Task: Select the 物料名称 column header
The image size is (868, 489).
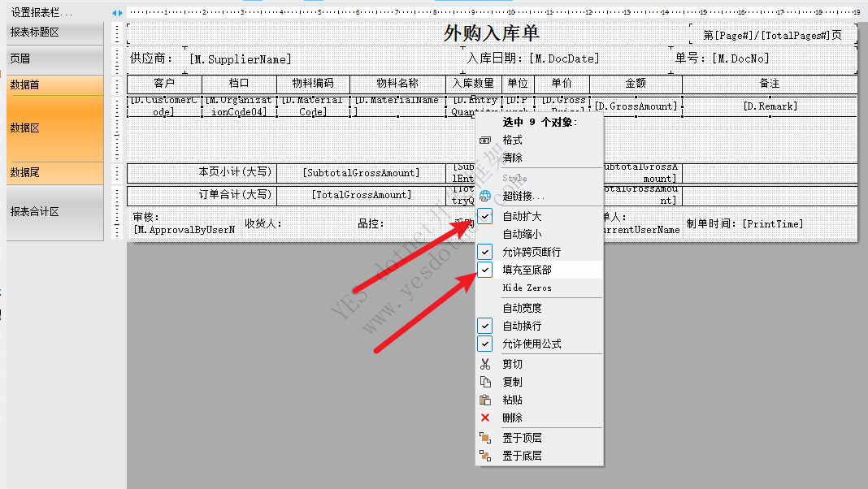Action: click(x=397, y=84)
